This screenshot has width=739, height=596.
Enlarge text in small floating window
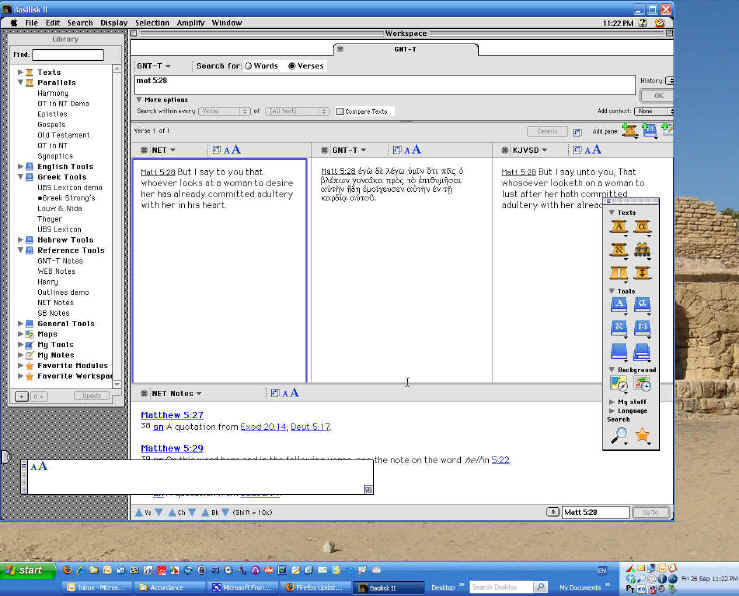tap(43, 466)
